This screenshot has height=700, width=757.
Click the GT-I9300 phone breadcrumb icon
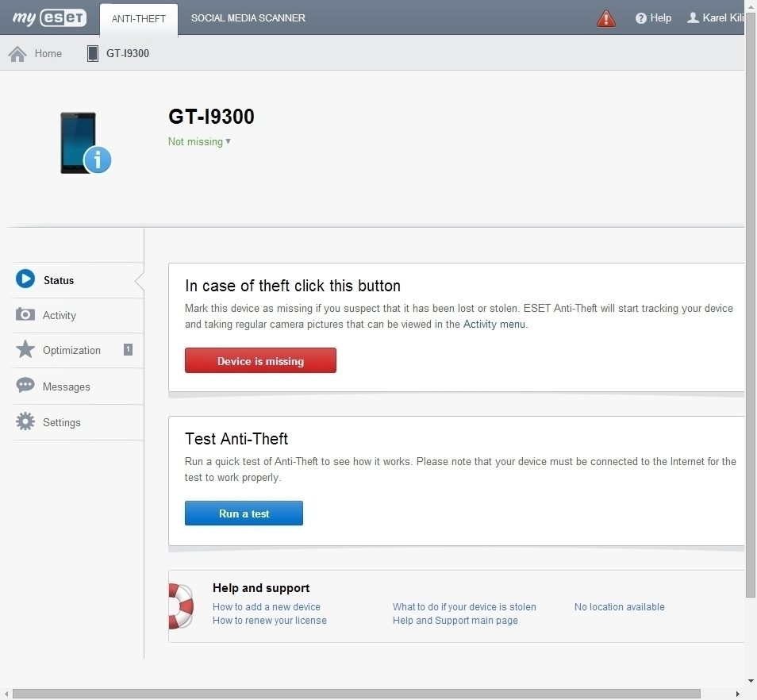(x=92, y=54)
